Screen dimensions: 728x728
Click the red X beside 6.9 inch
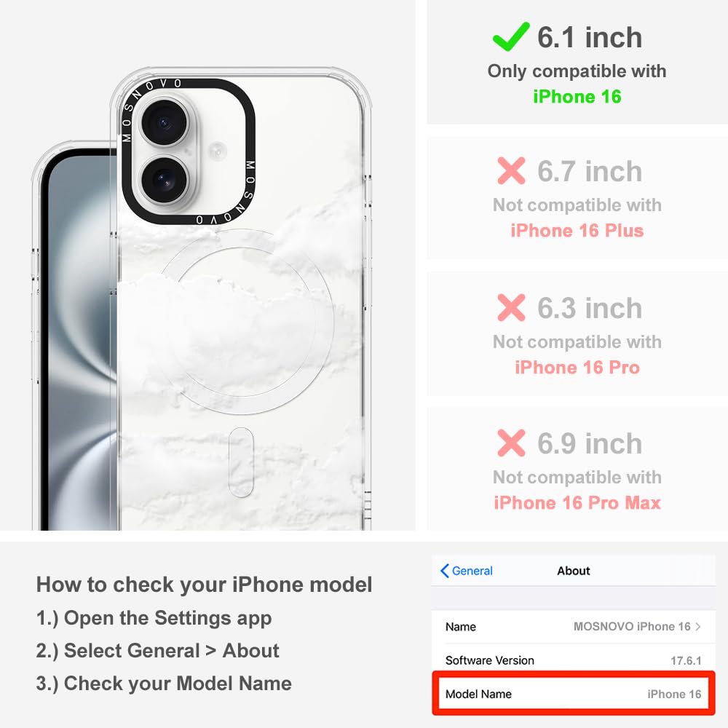pos(511,443)
